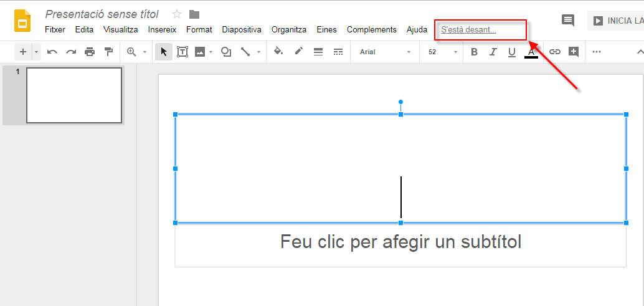The image size is (644, 306).
Task: Click the zoom magnifier tool
Action: 131,52
